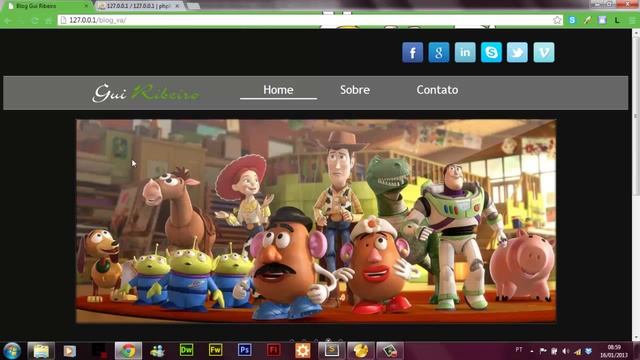Switch to Chrome in the taskbar
The height and width of the screenshot is (360, 640).
pyautogui.click(x=128, y=351)
